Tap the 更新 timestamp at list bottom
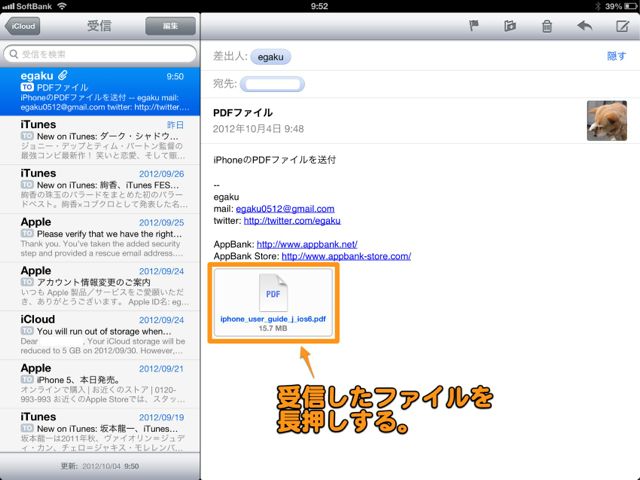640x480 pixels. (100, 466)
